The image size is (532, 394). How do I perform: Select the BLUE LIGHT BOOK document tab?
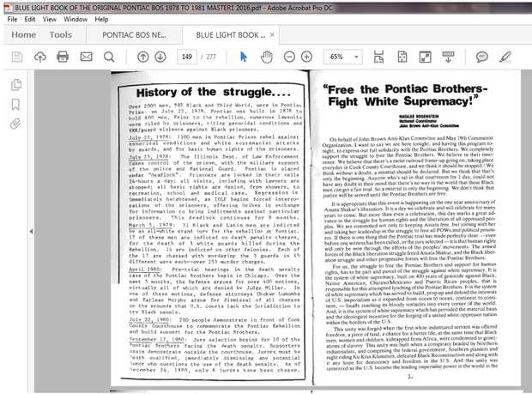click(231, 35)
